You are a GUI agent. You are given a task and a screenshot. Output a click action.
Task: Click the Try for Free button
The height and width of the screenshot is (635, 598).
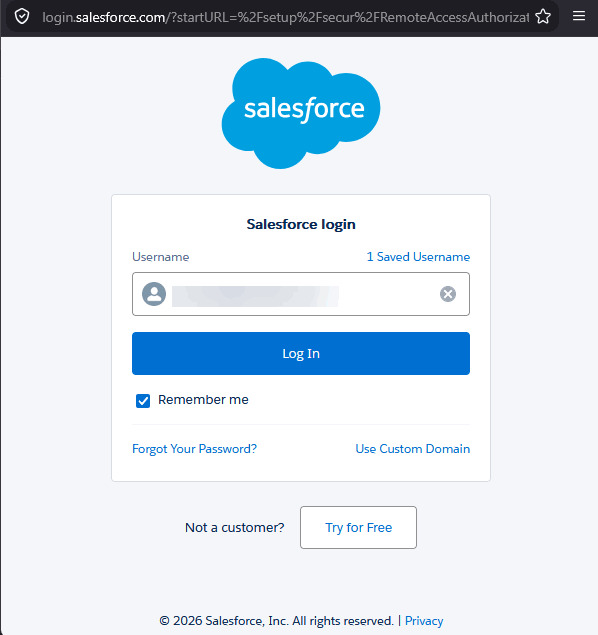[x=358, y=527]
